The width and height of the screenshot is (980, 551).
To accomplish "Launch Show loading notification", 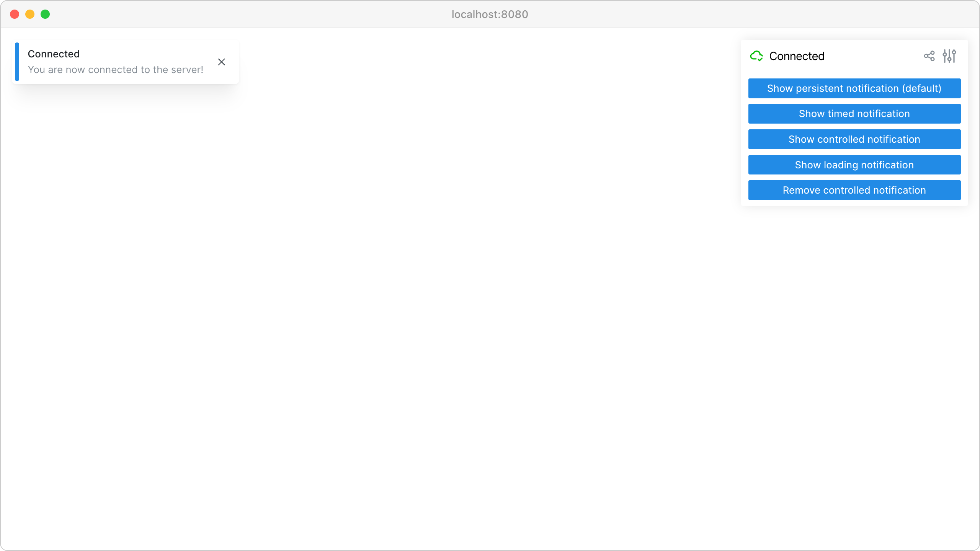I will tap(854, 165).
